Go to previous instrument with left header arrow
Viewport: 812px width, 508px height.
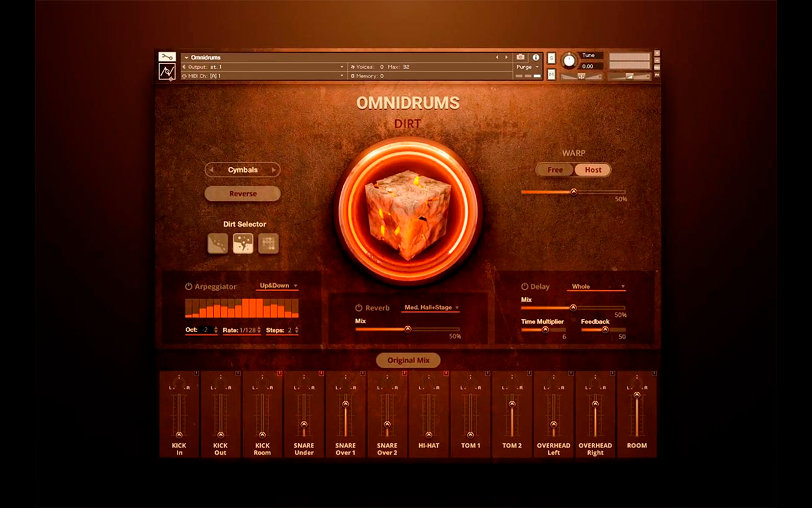497,57
